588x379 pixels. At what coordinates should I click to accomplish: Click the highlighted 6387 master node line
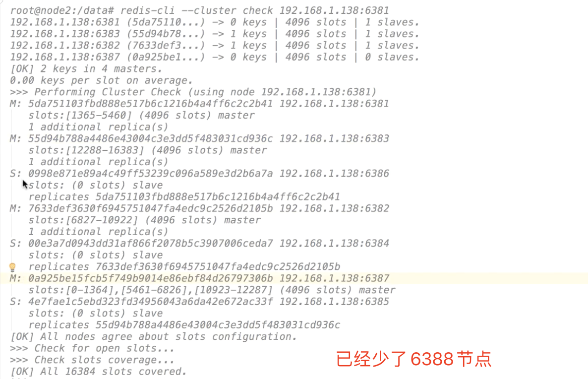[x=294, y=278]
